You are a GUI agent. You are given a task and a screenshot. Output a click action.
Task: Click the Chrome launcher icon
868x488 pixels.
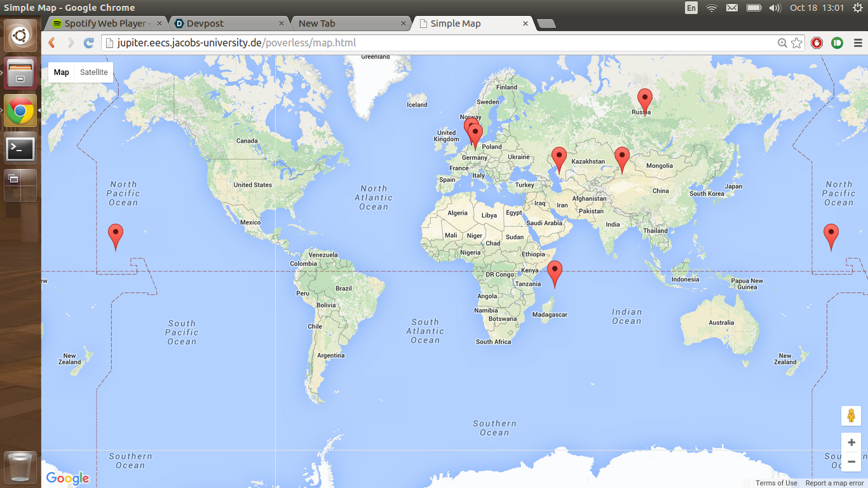(20, 111)
